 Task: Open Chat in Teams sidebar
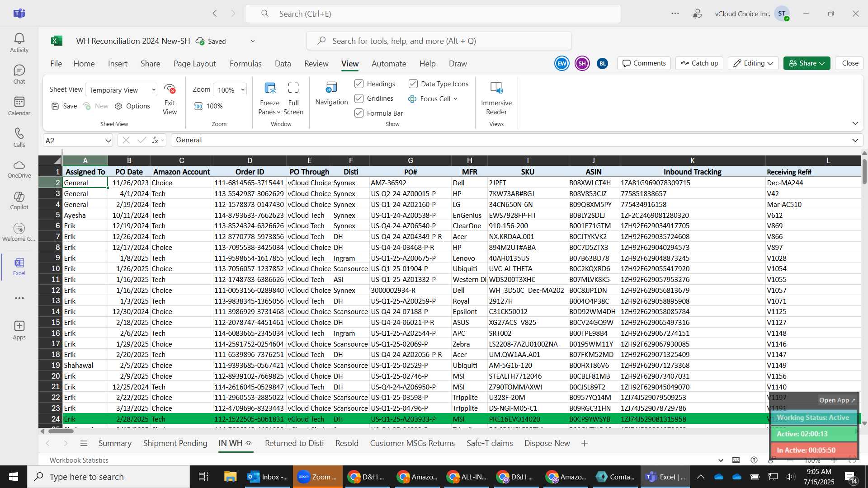point(19,75)
